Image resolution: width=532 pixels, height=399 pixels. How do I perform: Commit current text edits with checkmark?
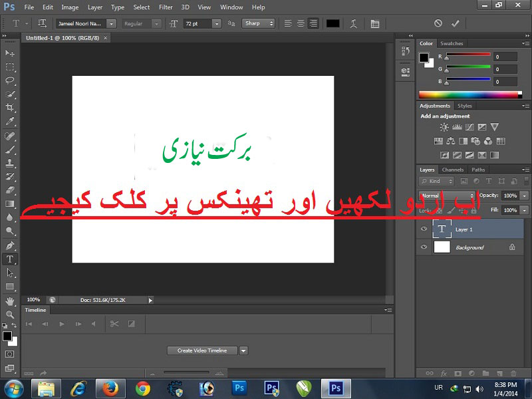(x=456, y=23)
